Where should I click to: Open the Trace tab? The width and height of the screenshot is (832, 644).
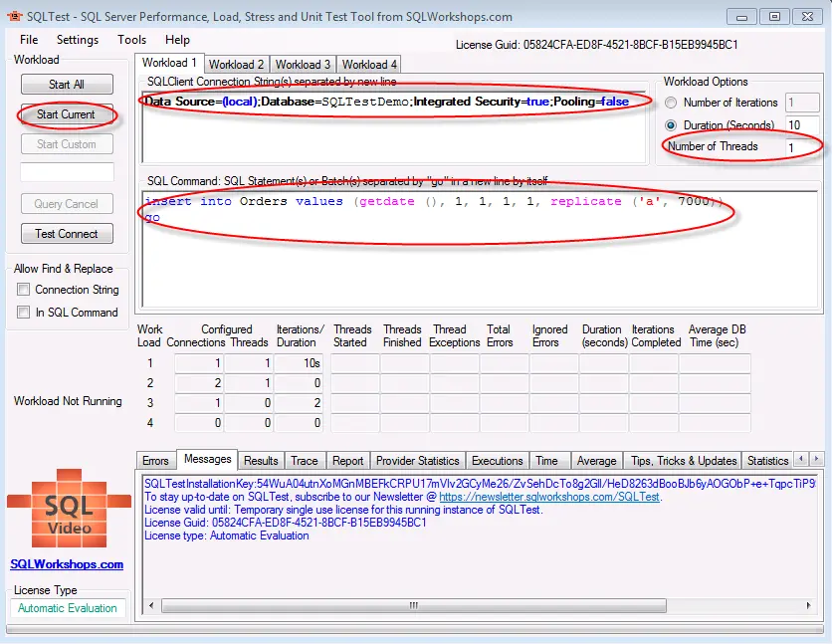tap(305, 461)
